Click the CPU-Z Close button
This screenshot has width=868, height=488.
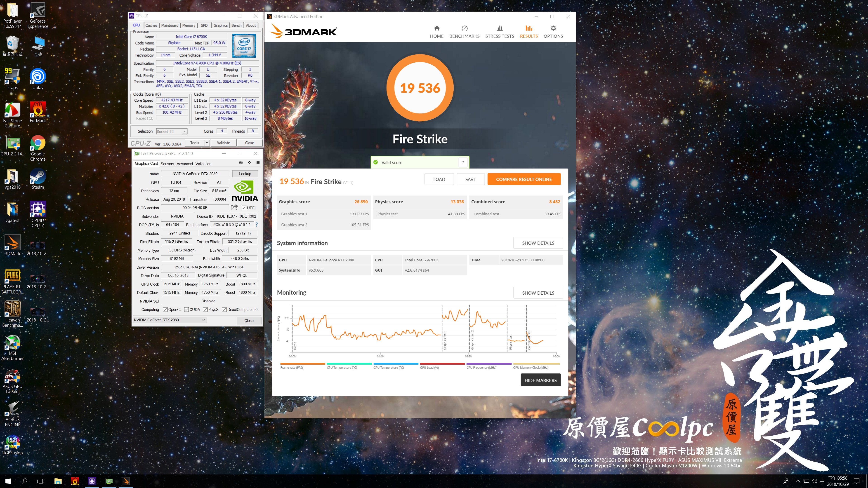tap(250, 143)
